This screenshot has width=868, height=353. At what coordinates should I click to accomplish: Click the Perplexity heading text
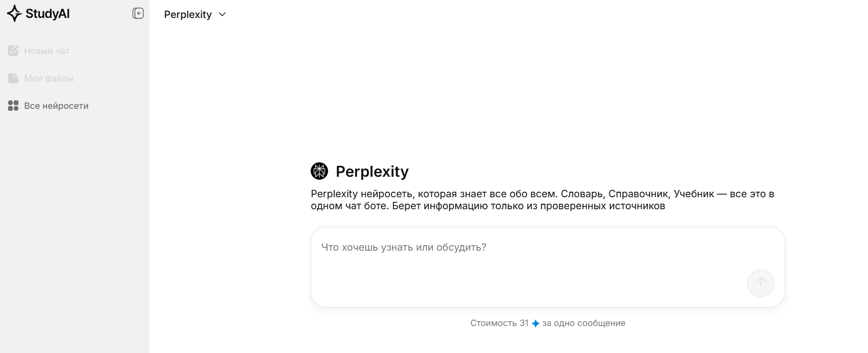pyautogui.click(x=373, y=171)
